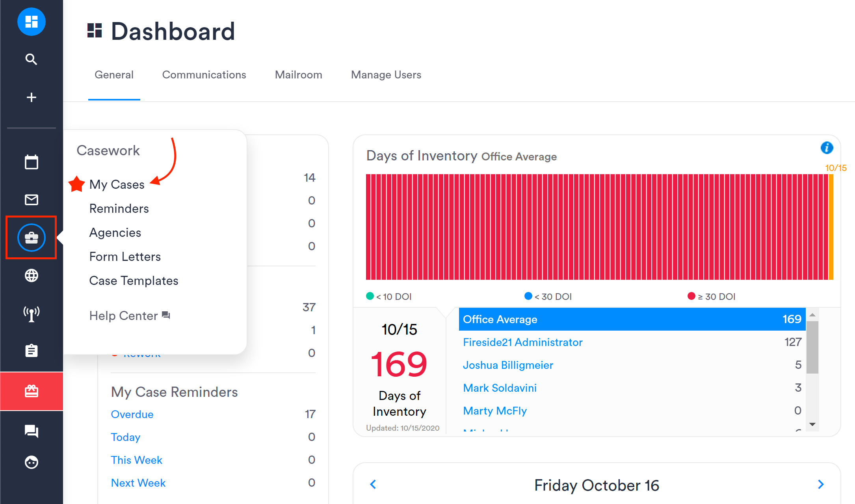Screen dimensions: 855x504
Task: Open the chat bubbles sidebar icon
Action: [31, 431]
